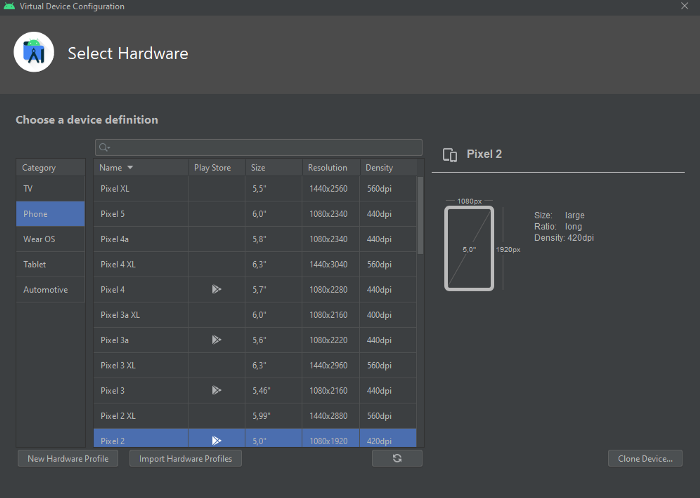Click the 420dpi density cell in table
Image resolution: width=700 pixels, height=498 pixels.
388,438
